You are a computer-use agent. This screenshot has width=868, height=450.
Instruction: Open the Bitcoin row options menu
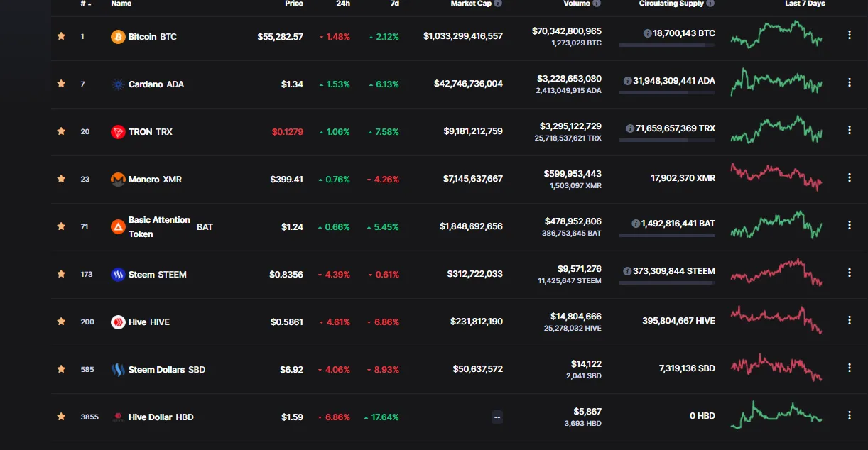tap(850, 35)
